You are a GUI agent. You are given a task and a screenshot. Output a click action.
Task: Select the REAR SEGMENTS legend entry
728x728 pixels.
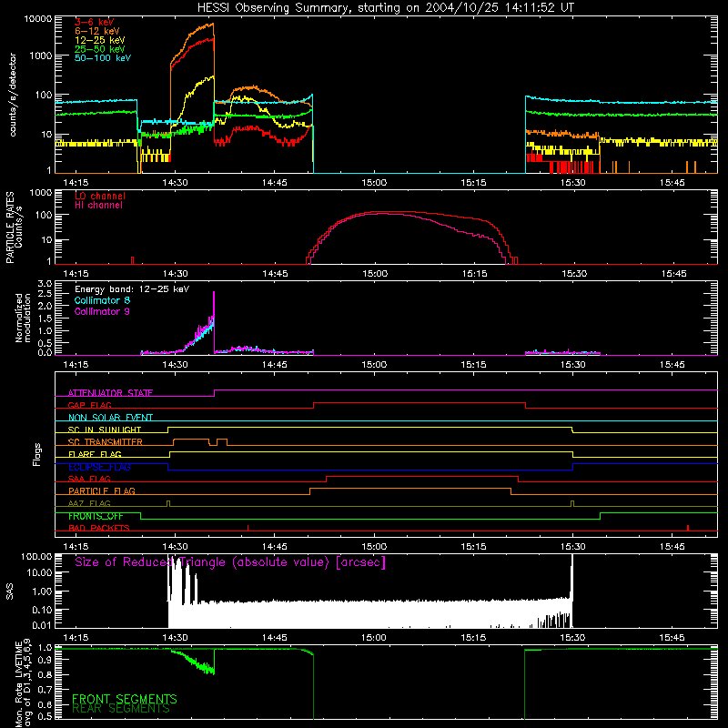[x=121, y=709]
